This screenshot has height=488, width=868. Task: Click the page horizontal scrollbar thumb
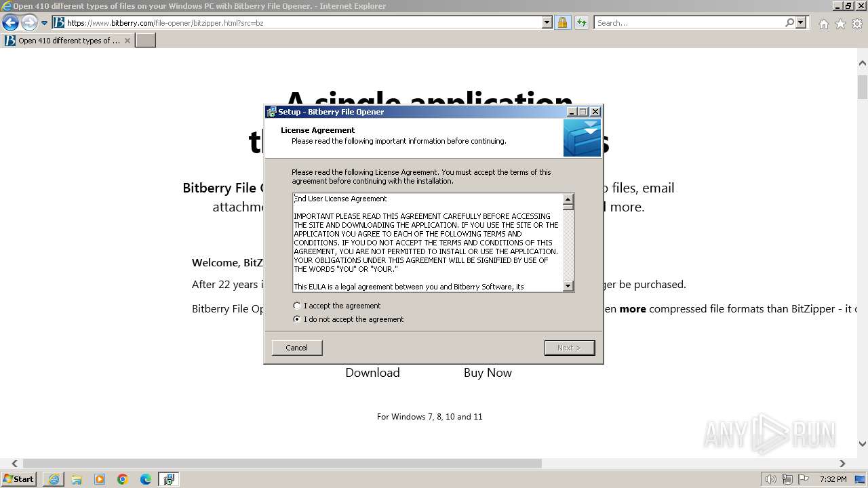click(x=282, y=464)
